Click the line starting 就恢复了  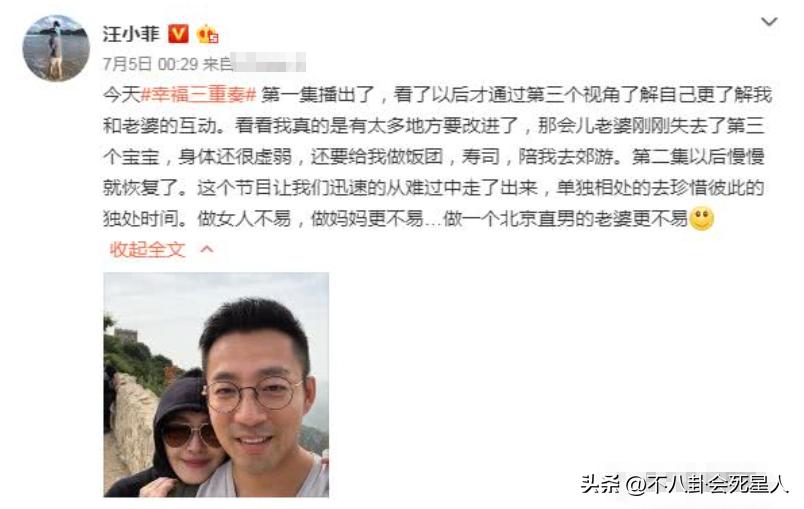pos(433,188)
